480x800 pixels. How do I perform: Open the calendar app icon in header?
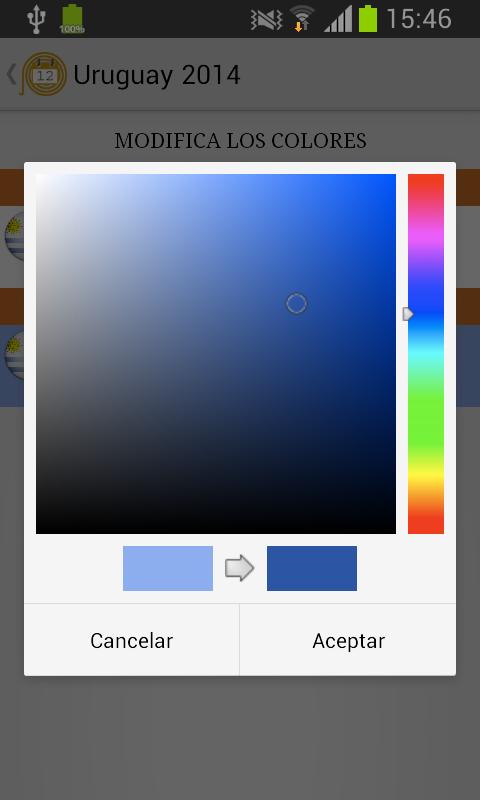(44, 74)
